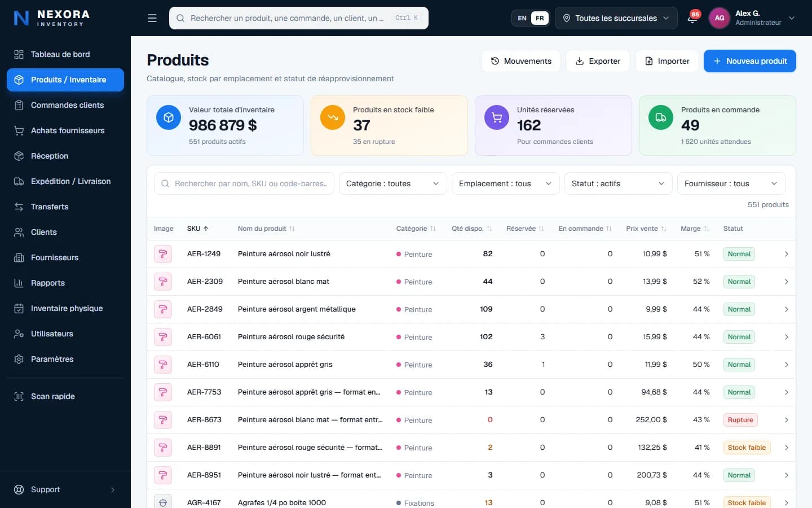Sort by Qté dispo. column
Image resolution: width=812 pixels, height=508 pixels.
472,229
